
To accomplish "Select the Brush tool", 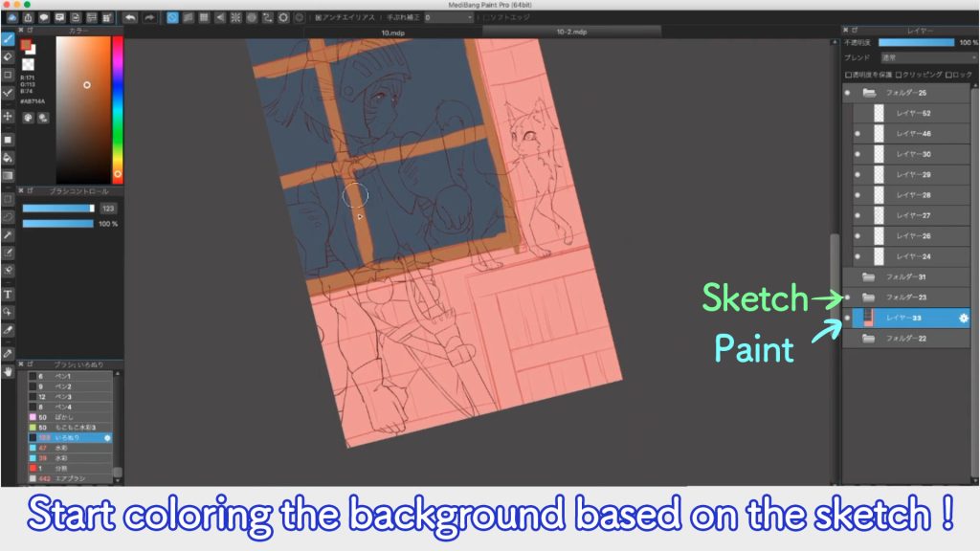I will 8,39.
